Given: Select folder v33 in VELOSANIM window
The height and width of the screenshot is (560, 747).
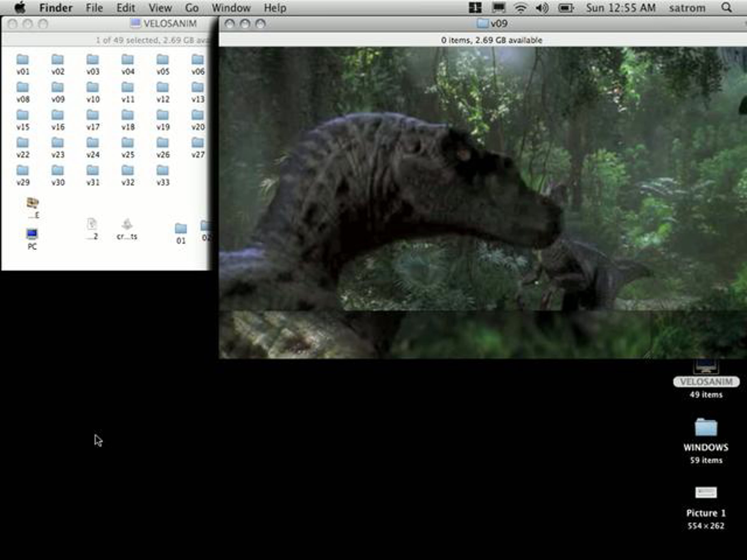Looking at the screenshot, I should 163,175.
